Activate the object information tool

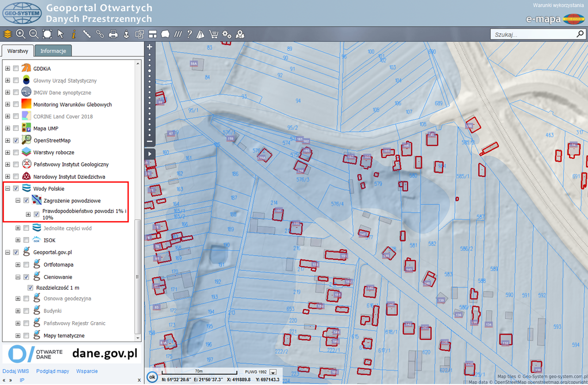pyautogui.click(x=74, y=34)
